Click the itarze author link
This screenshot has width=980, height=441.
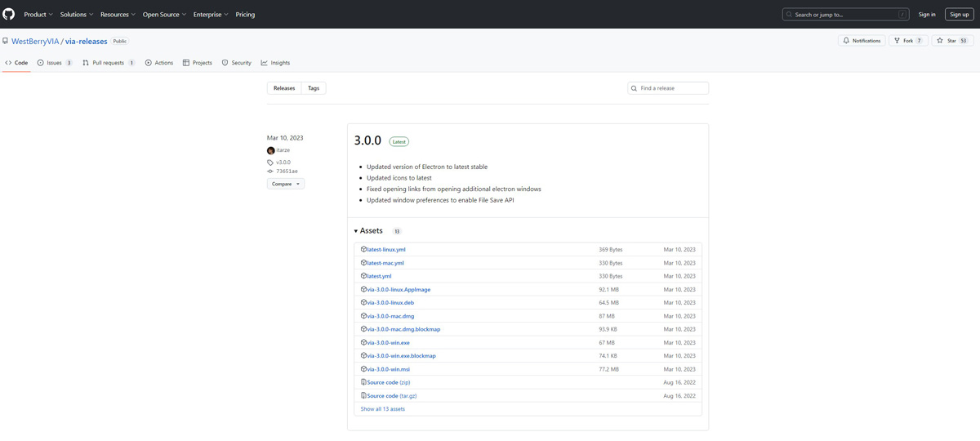[283, 150]
